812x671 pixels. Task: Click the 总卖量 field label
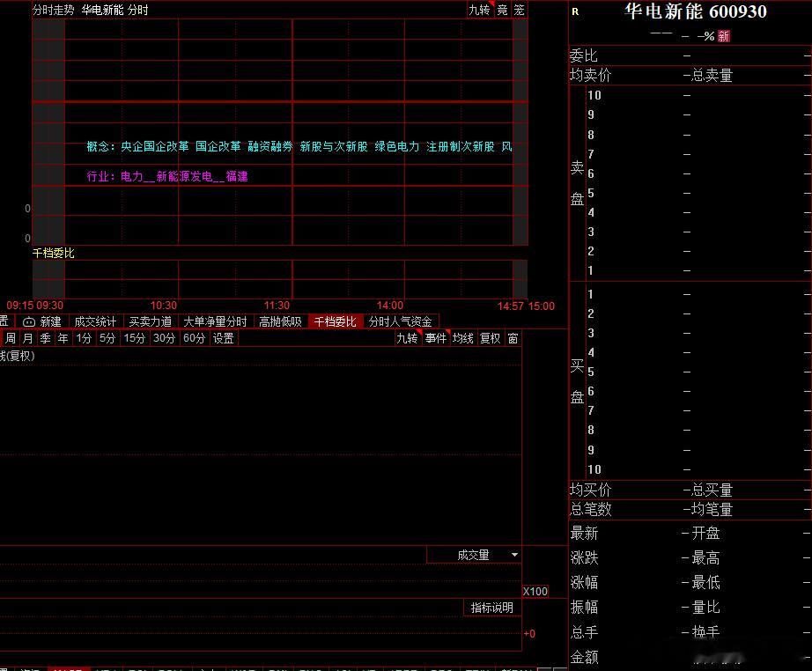(x=712, y=75)
